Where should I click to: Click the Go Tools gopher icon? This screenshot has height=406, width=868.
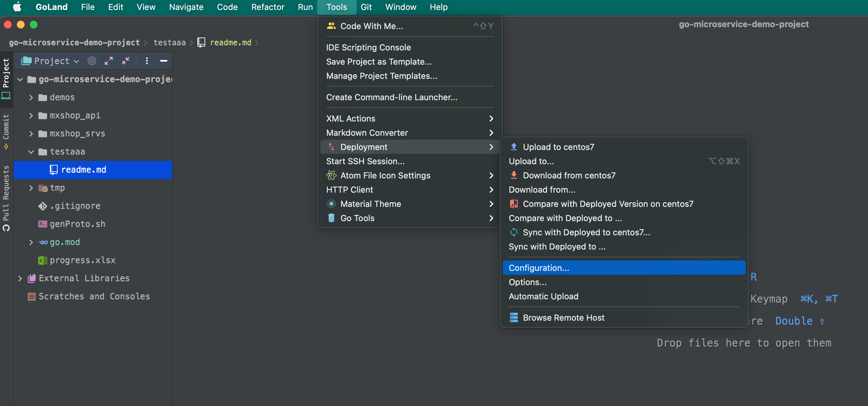[331, 218]
